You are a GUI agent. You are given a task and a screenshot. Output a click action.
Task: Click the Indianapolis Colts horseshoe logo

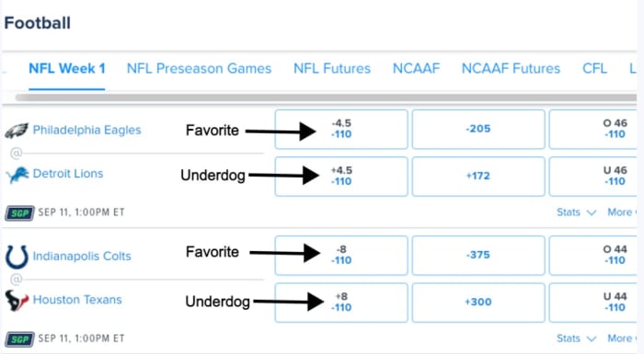[17, 257]
